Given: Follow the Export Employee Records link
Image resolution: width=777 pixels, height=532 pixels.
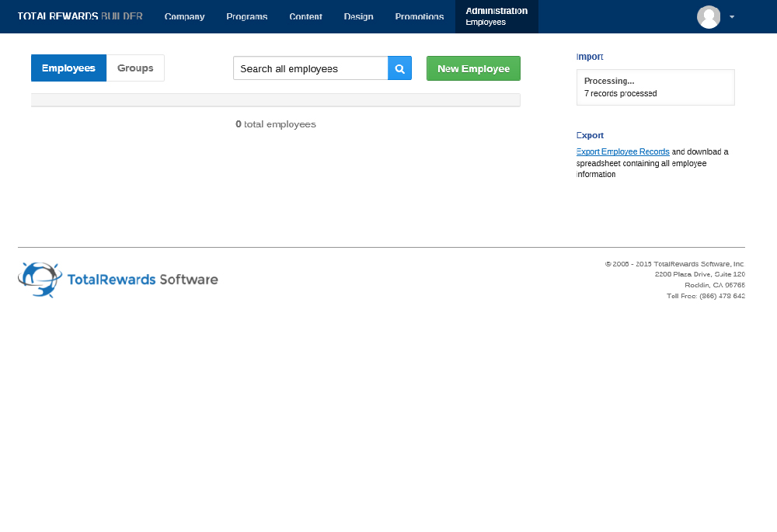Looking at the screenshot, I should pos(622,151).
